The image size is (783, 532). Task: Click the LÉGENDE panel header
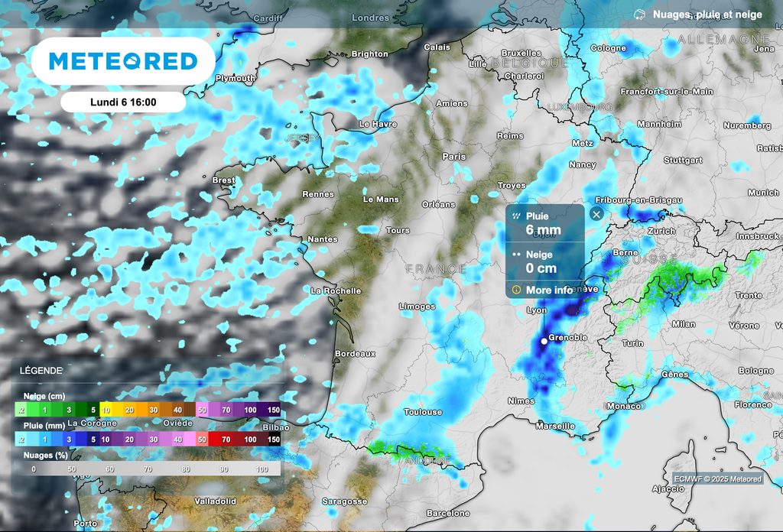click(41, 370)
